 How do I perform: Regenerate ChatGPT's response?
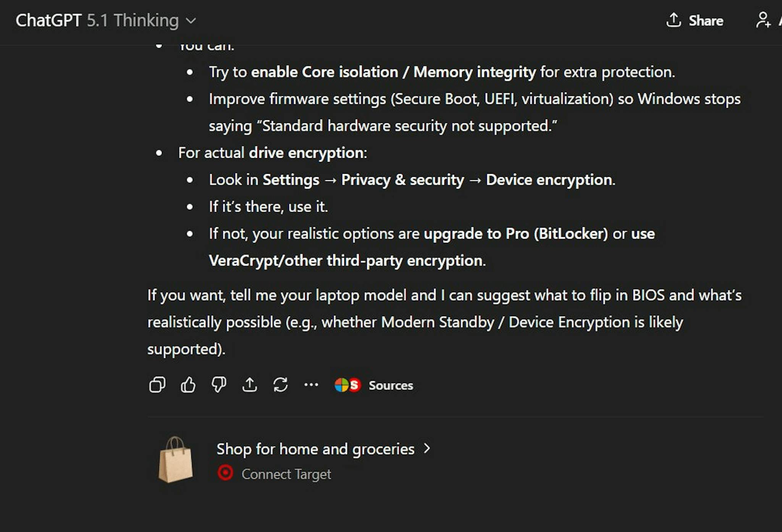point(281,385)
